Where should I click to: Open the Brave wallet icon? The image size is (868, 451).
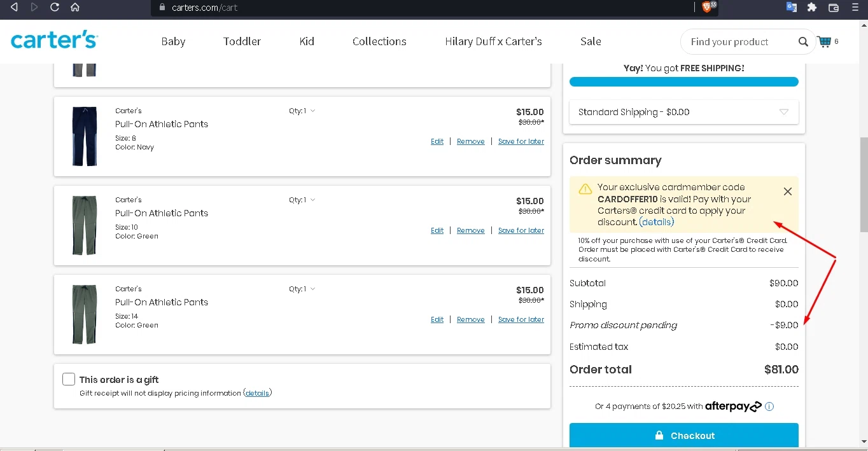click(834, 7)
